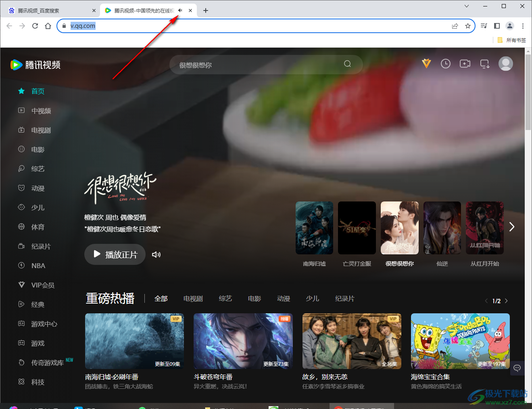Screen dimensions: 532x409
Task: Open tab search chevron
Action: 467,6
